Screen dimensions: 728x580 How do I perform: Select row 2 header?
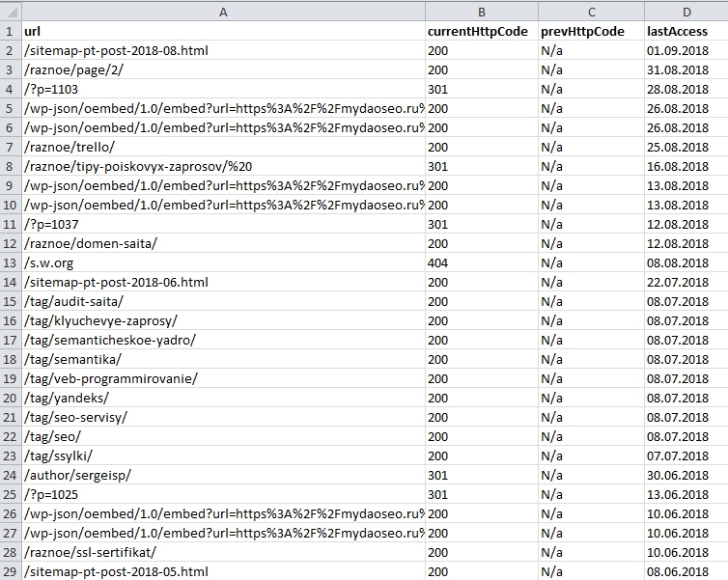11,50
